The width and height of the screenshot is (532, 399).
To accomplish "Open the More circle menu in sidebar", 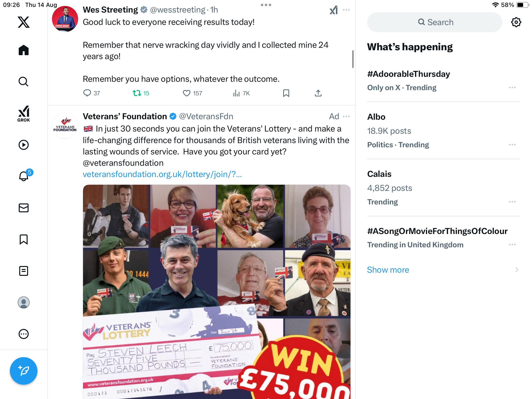I will tap(24, 334).
